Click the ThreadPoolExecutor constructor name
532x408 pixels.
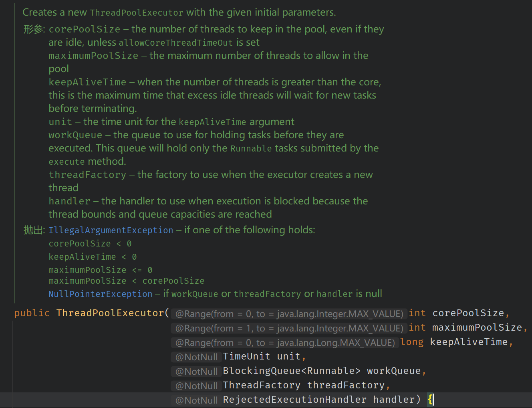coord(110,313)
